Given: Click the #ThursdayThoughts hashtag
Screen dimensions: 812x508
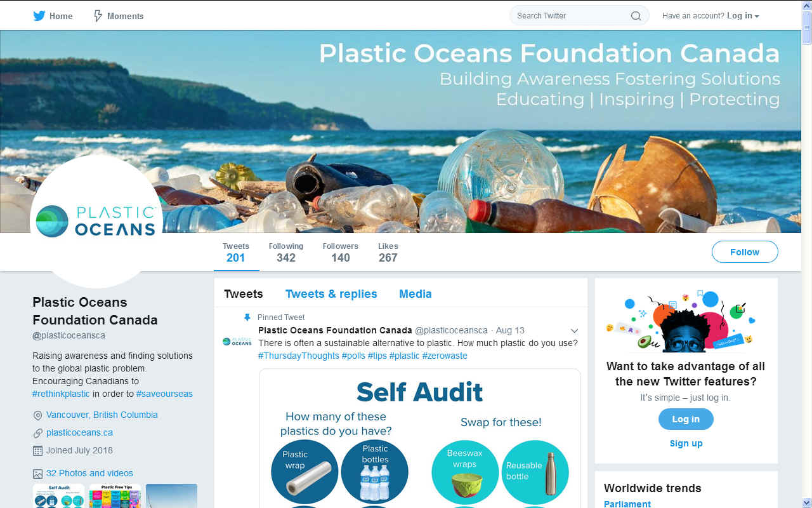Looking at the screenshot, I should click(x=299, y=356).
